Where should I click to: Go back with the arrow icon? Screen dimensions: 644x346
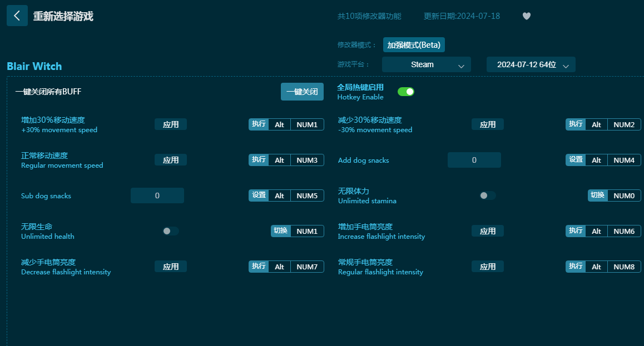(17, 16)
